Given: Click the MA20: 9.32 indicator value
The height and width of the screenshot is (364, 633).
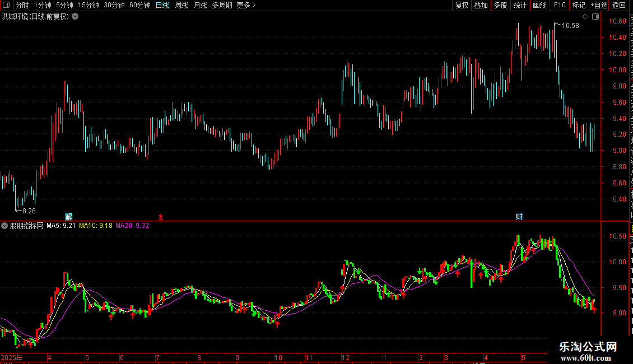Looking at the screenshot, I should (132, 226).
